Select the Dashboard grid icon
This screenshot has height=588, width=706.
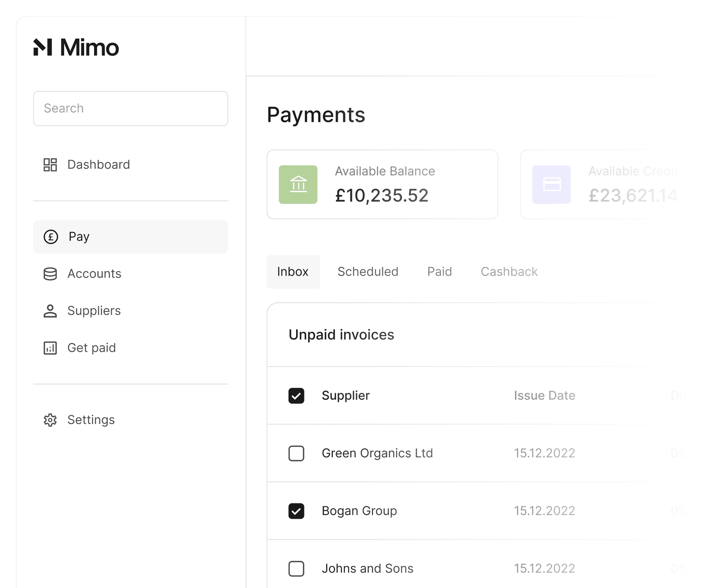[x=50, y=165]
